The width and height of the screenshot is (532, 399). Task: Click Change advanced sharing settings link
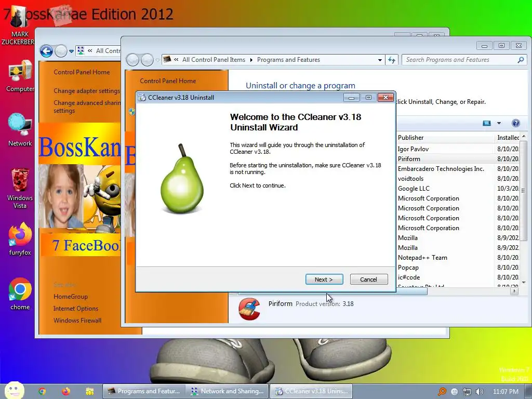tap(87, 107)
